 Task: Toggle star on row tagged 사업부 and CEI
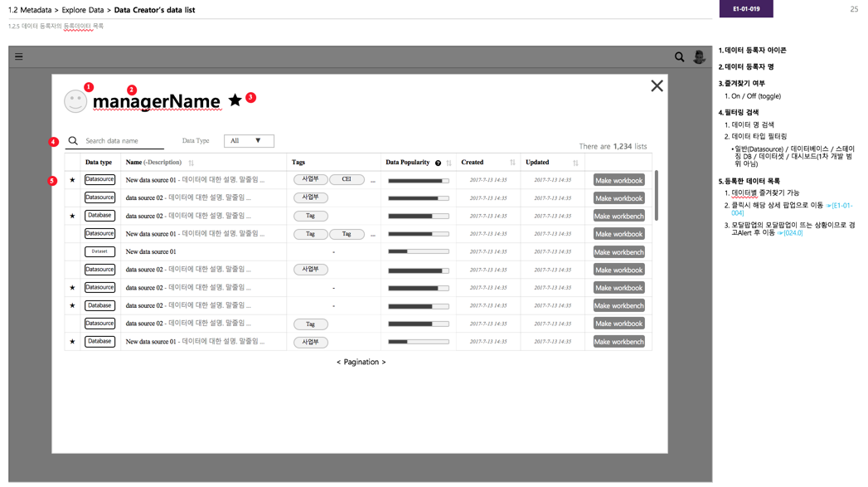coord(72,180)
